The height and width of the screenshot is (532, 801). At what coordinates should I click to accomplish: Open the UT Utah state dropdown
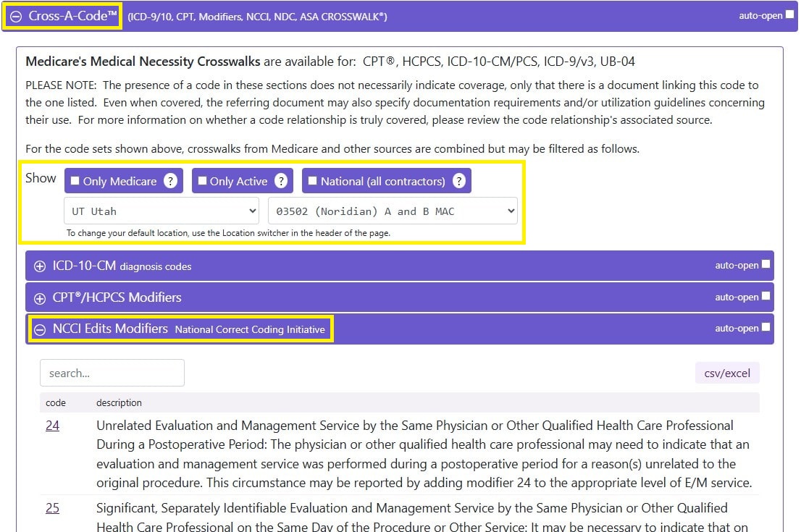[x=162, y=211]
